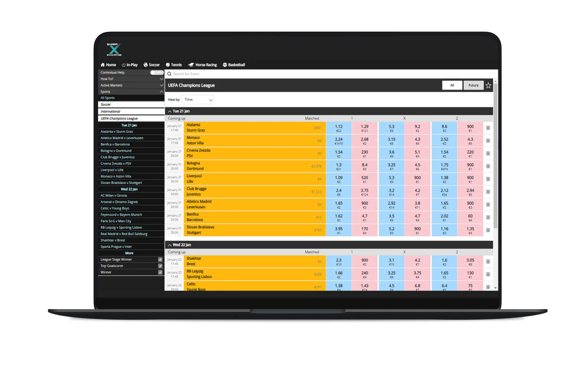Lay Monaco at 2.68 odds
The width and height of the screenshot is (588, 369).
pyautogui.click(x=364, y=141)
